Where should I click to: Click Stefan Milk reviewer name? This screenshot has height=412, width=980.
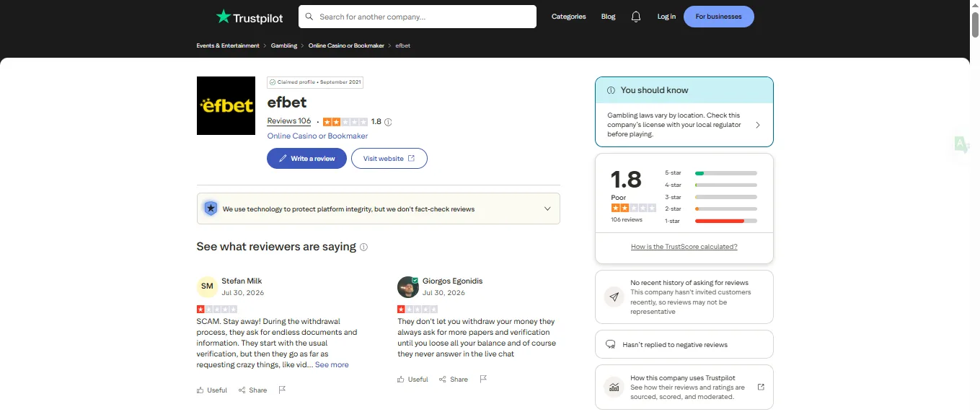pos(242,281)
